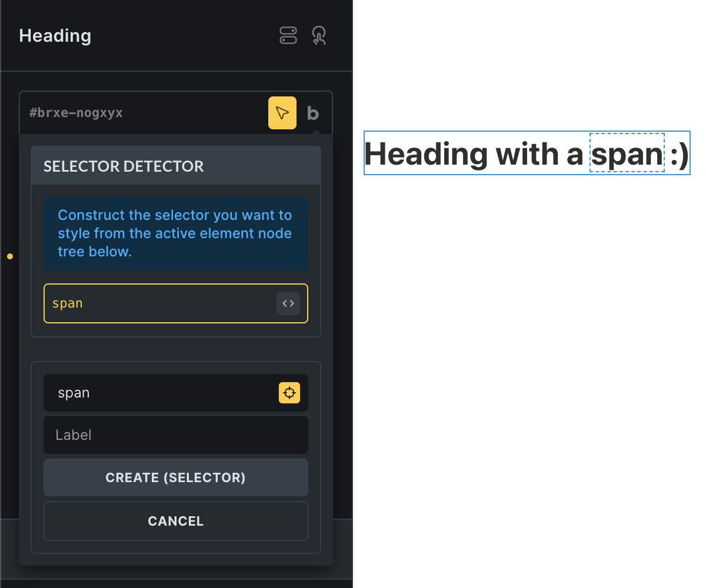Click the SELECTOR DETECTOR panel header
Screen dimensions: 706x588
point(176,166)
